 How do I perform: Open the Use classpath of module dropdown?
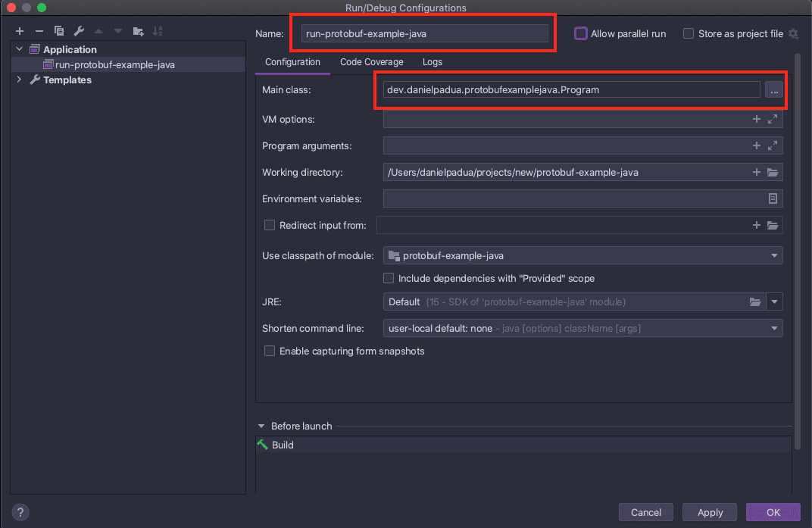coord(582,256)
